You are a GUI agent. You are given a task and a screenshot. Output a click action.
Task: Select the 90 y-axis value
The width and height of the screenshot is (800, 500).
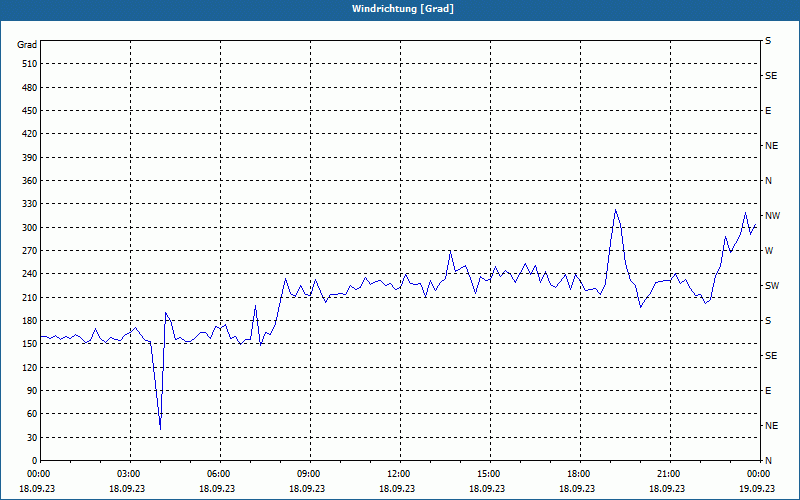(x=32, y=391)
